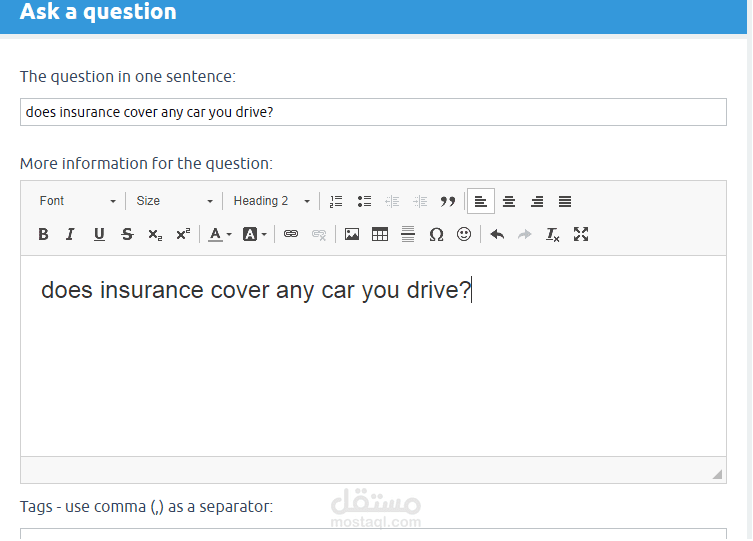Increase indent of the text
The image size is (753, 541).
(x=420, y=201)
